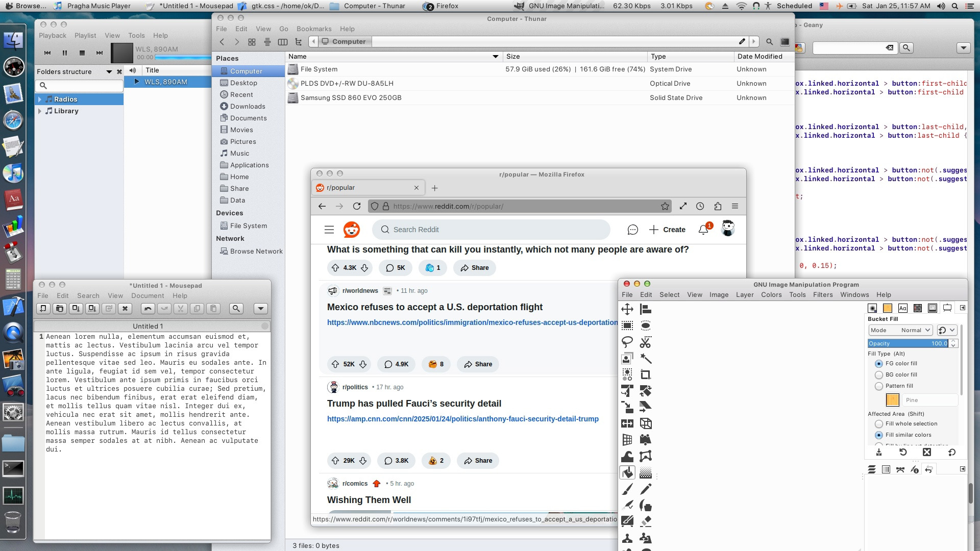Click the Create post button
The width and height of the screenshot is (980, 551).
coord(667,230)
